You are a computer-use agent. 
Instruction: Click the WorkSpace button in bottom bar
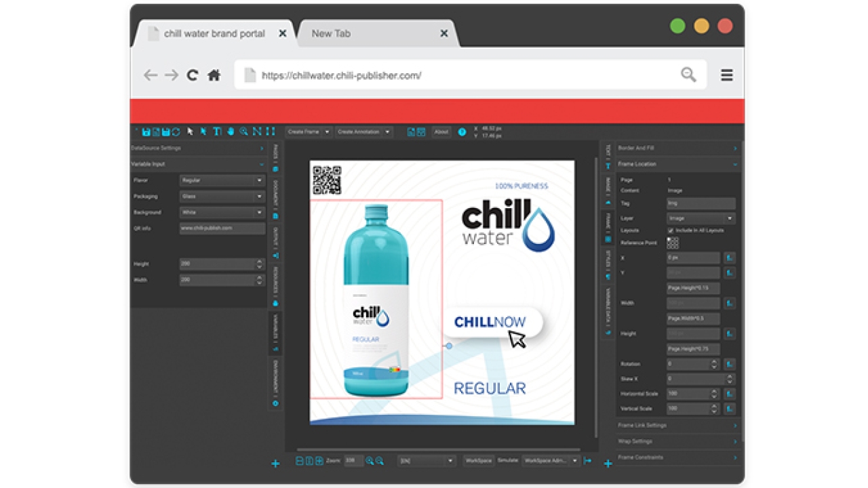tap(478, 461)
